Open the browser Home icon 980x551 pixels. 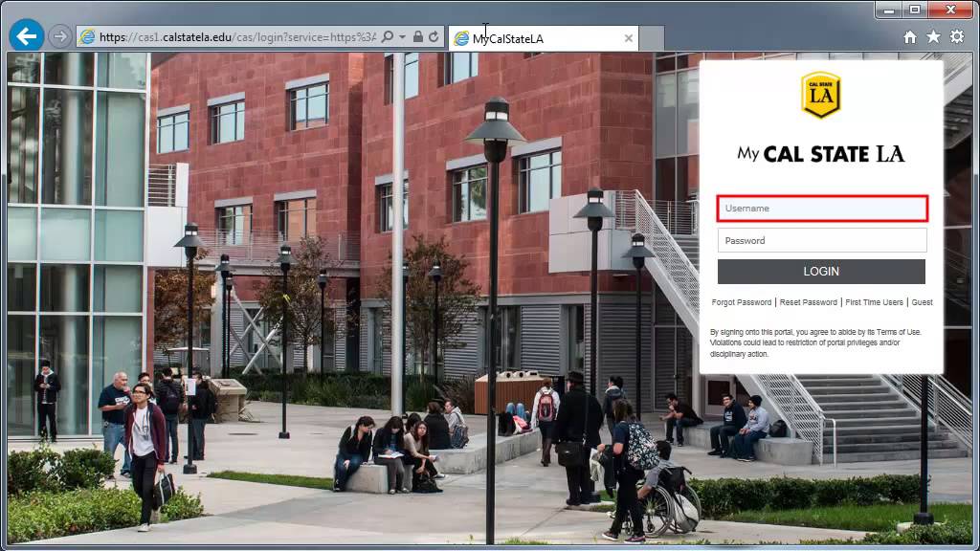coord(910,37)
